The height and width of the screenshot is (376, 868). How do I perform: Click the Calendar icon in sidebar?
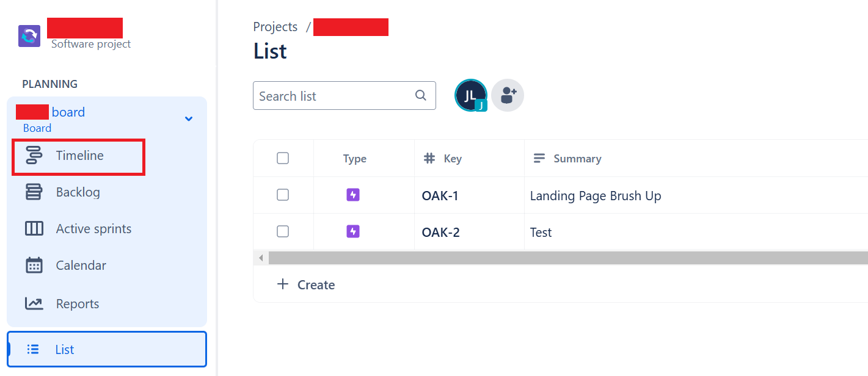pyautogui.click(x=34, y=266)
